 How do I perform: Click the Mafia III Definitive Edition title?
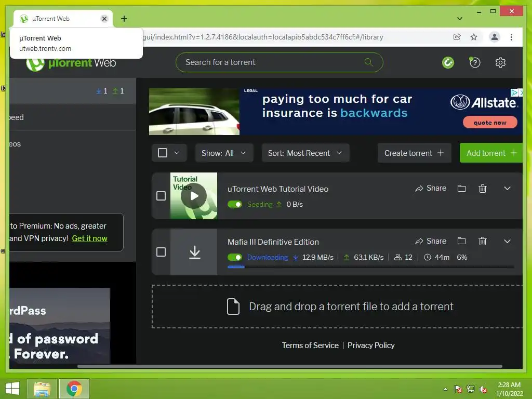pos(273,242)
